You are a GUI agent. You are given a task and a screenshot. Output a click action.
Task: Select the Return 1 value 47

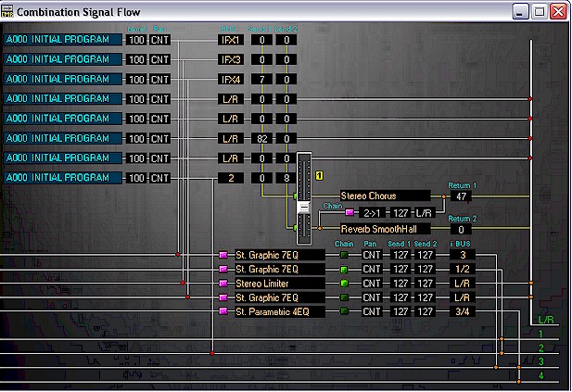460,197
